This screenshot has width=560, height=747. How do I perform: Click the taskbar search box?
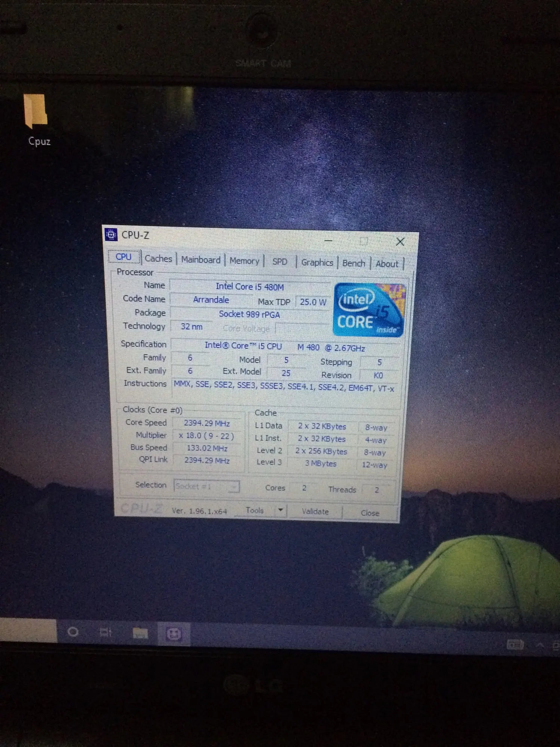coord(28,630)
